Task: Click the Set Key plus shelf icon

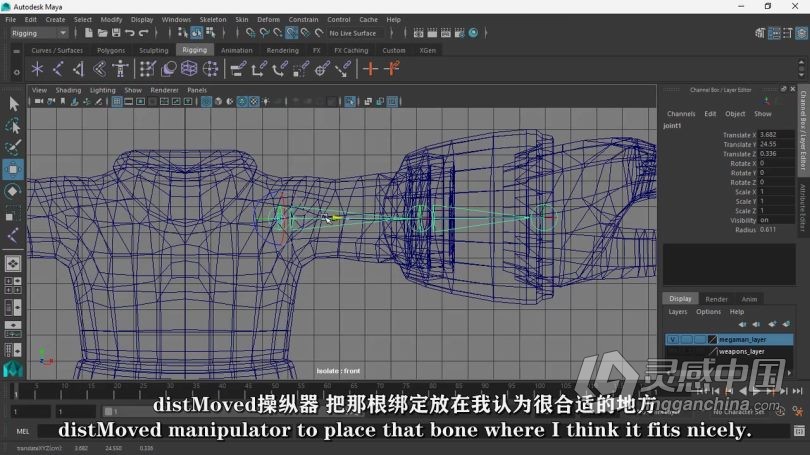Action: (x=370, y=69)
